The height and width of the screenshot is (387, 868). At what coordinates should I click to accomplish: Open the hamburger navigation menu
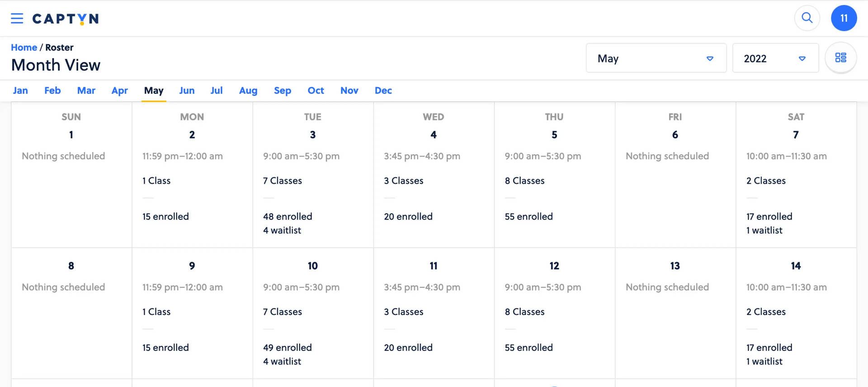tap(17, 19)
